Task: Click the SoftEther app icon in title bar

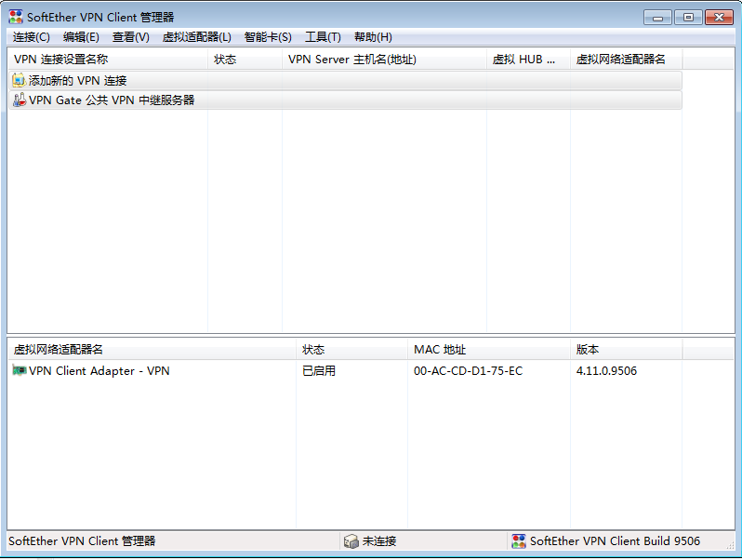Action: coord(16,17)
